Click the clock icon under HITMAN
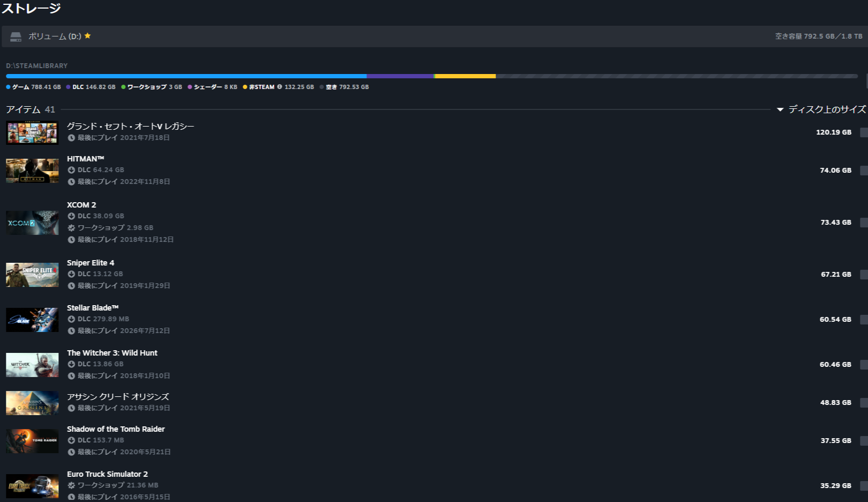868x502 pixels. tap(71, 182)
